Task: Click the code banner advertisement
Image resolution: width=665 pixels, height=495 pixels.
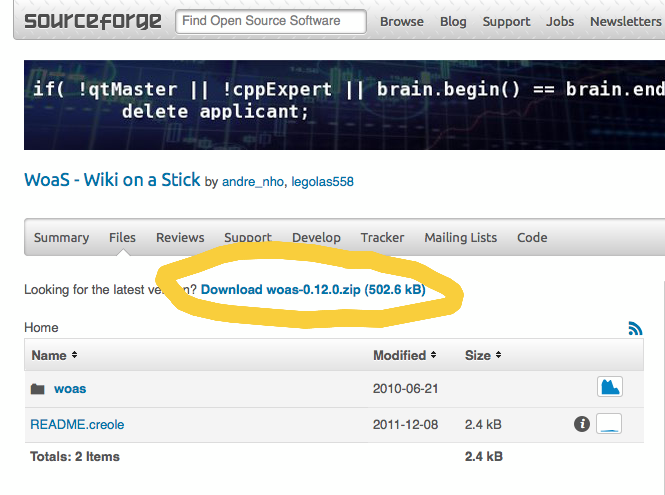Action: [x=344, y=105]
